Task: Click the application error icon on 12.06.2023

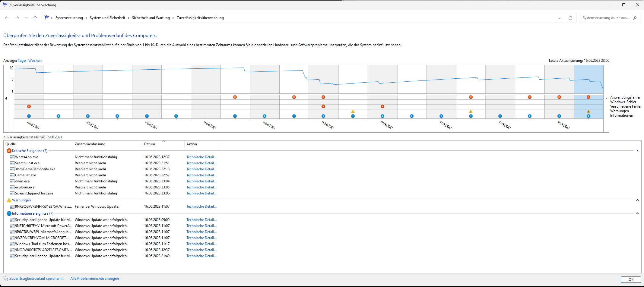Action: (471, 97)
